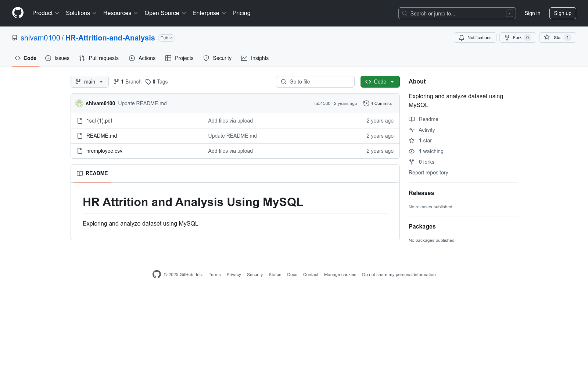The width and height of the screenshot is (588, 368).
Task: Click the GitHub mark in the footer
Action: pyautogui.click(x=157, y=275)
